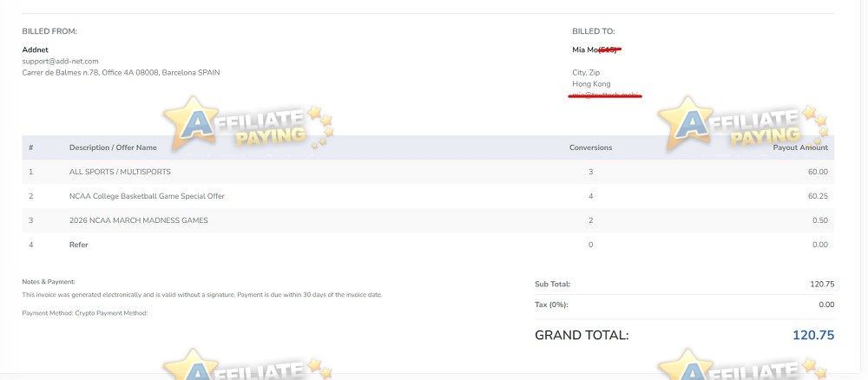Click the 60.25 payout amount
This screenshot has width=868, height=380.
click(x=819, y=196)
